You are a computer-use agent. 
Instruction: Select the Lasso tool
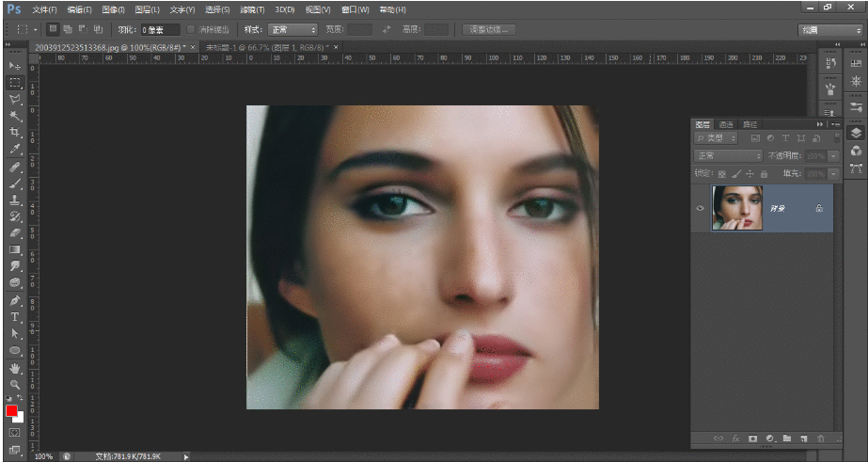click(15, 99)
